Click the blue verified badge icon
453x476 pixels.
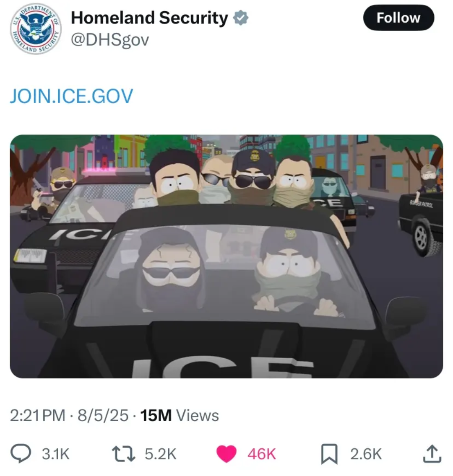coord(241,18)
